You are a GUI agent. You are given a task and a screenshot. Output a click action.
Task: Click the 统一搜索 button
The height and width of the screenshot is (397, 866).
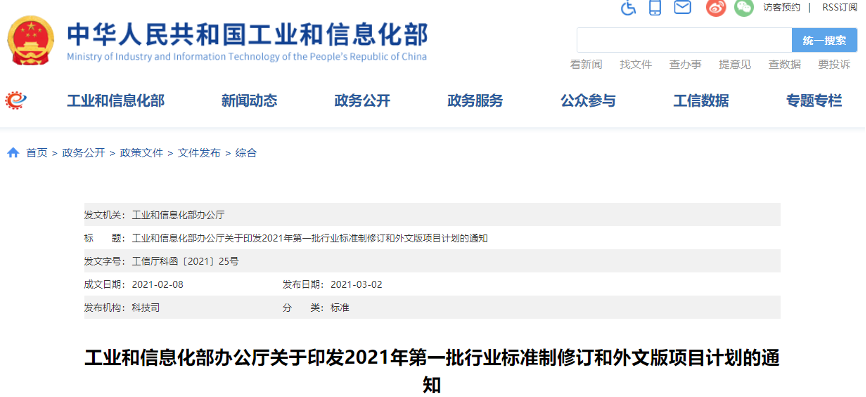(x=824, y=40)
